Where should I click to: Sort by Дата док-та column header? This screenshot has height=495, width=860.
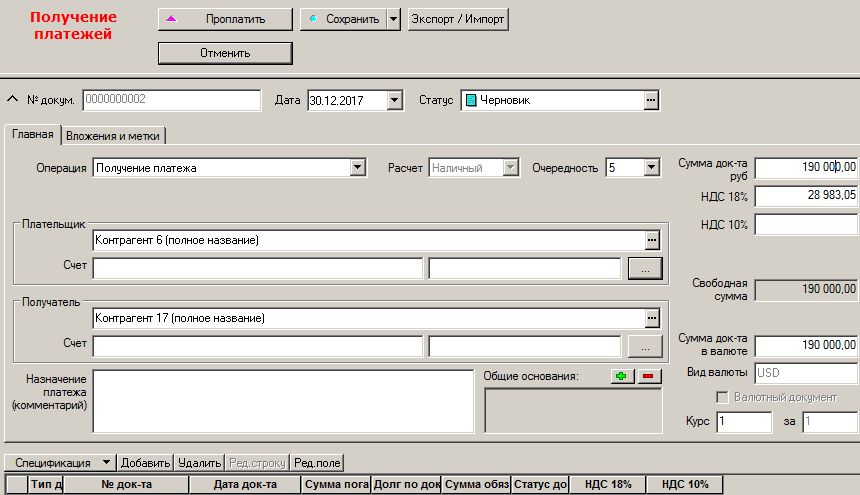point(245,485)
